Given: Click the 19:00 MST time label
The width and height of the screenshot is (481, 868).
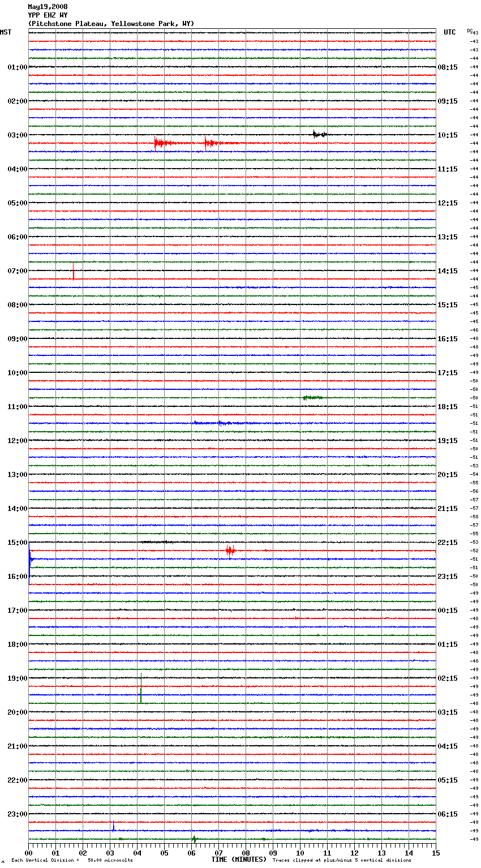Looking at the screenshot, I should point(18,678).
